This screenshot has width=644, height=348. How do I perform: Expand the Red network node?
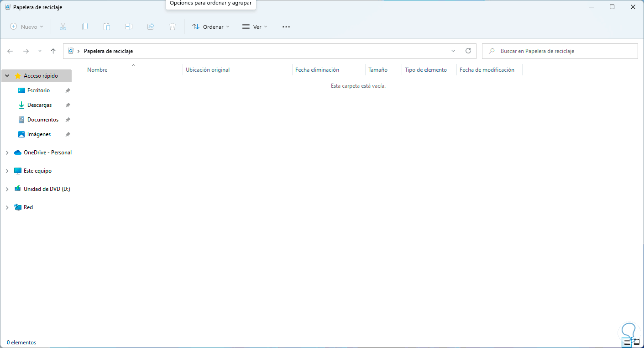[x=7, y=207]
